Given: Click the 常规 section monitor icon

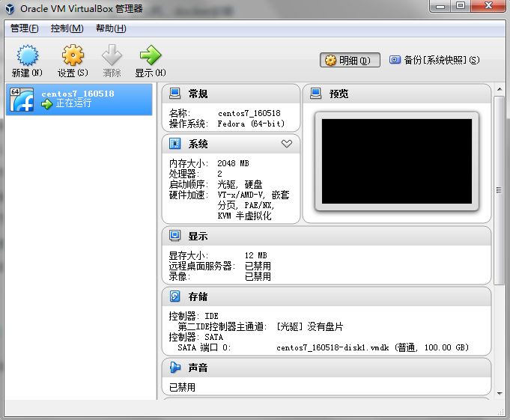Looking at the screenshot, I should point(174,94).
